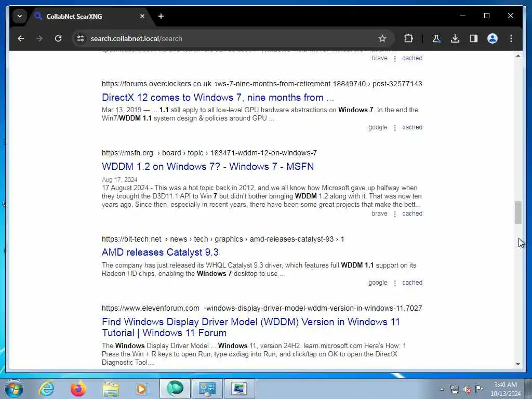Image resolution: width=532 pixels, height=399 pixels.
Task: Click the scrollbar up arrow
Action: tap(518, 56)
